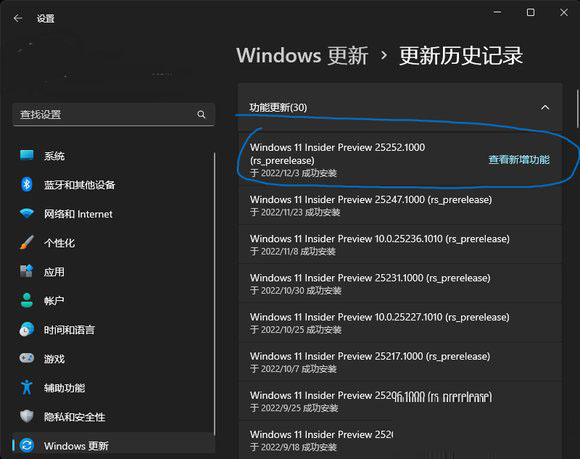This screenshot has height=459, width=580.
Task: Open the 系统 settings category
Action: tap(113, 156)
